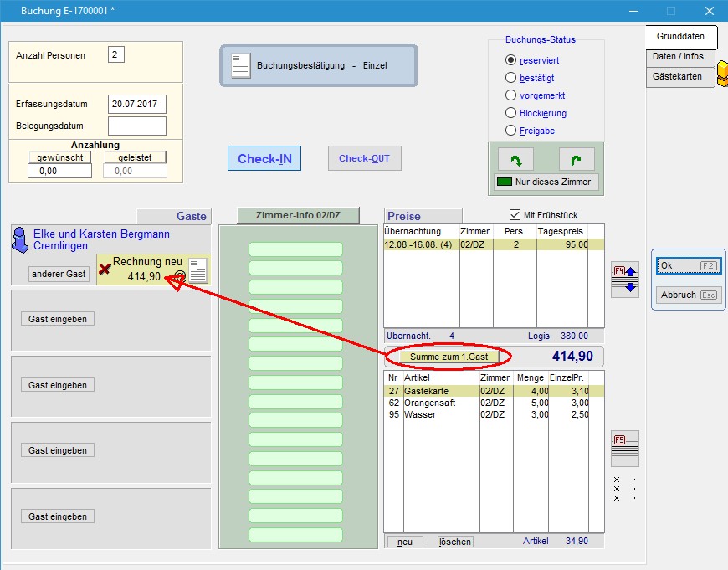Click the blue guest figure icon

point(22,240)
